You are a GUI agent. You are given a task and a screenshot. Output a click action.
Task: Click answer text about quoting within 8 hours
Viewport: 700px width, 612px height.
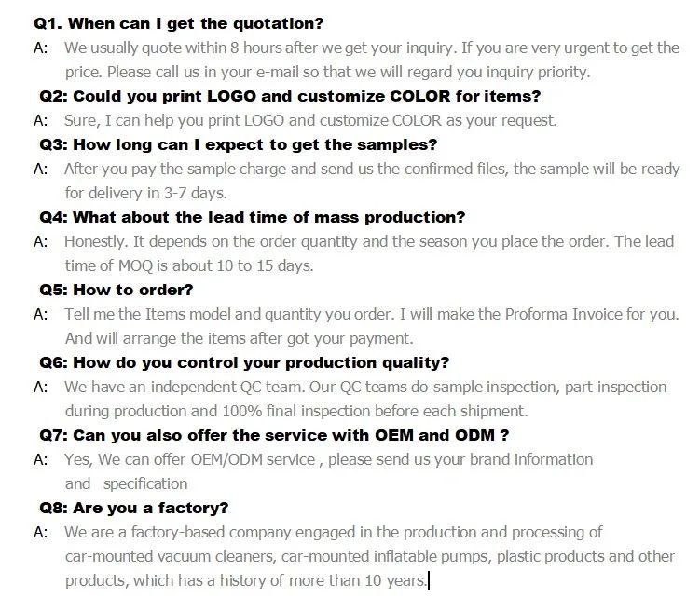coord(371,48)
